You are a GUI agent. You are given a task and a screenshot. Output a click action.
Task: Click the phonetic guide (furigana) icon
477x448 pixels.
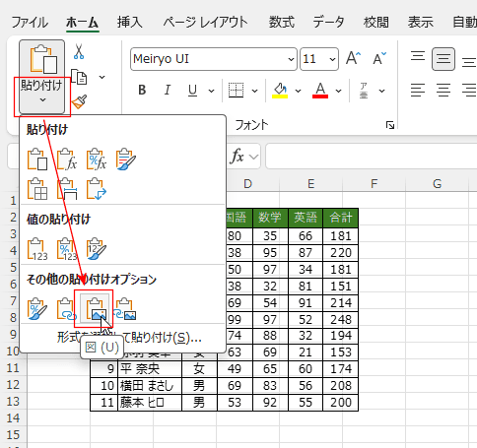(x=364, y=91)
